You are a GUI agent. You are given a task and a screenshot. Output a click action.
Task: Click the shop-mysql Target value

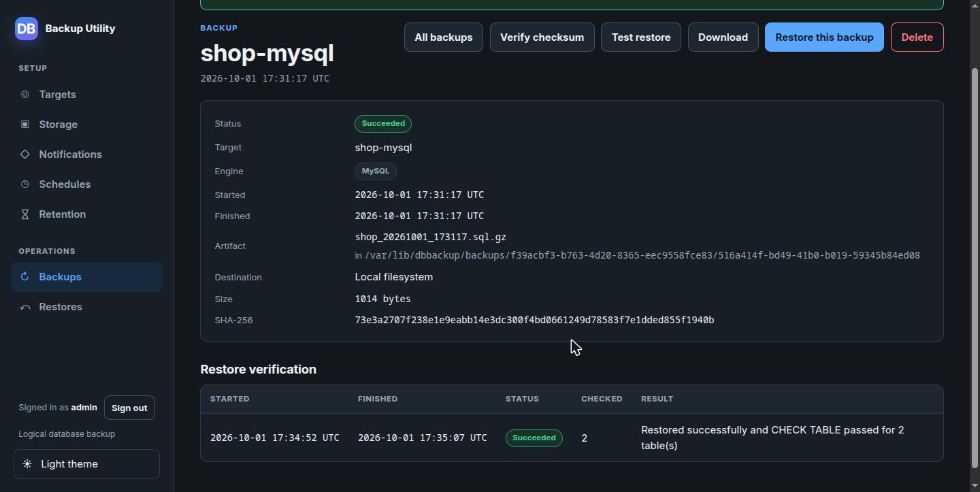[x=383, y=148]
